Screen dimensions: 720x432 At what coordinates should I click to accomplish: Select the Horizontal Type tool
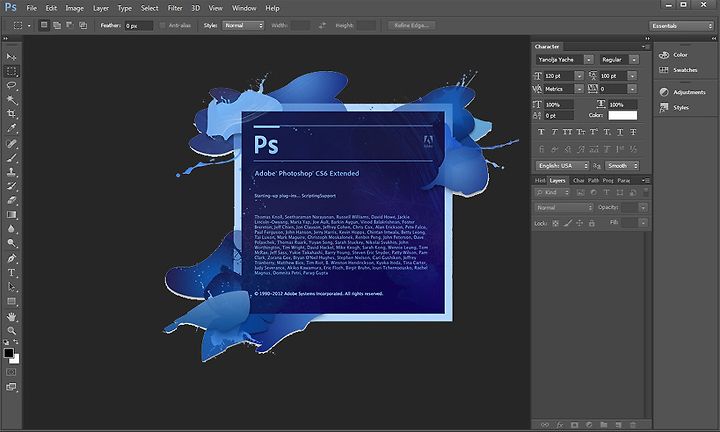[11, 273]
